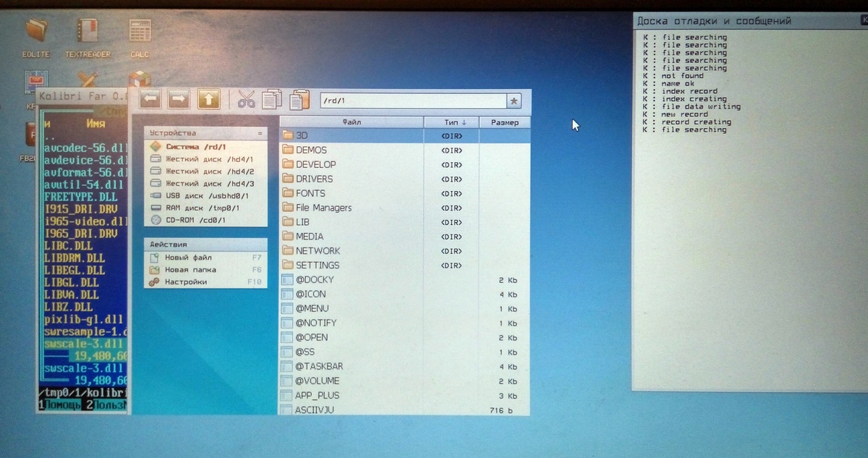Click Новая папка action
The image size is (868, 458).
click(190, 270)
